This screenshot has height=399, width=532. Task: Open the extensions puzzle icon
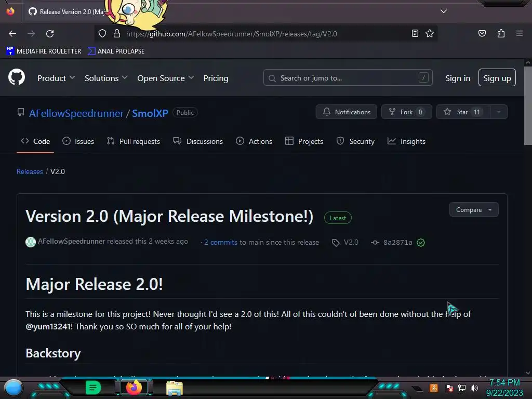501,34
